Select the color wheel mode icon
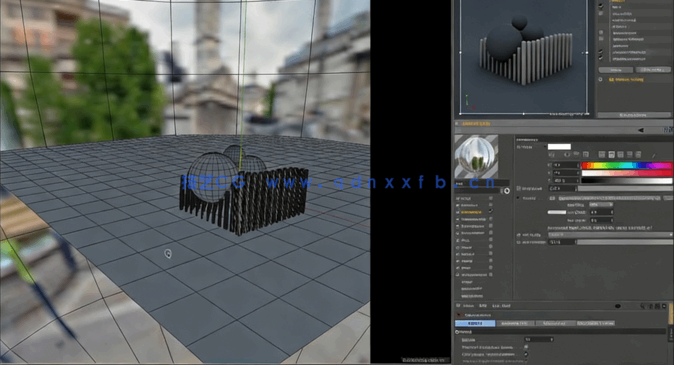674x365 pixels. 567,154
